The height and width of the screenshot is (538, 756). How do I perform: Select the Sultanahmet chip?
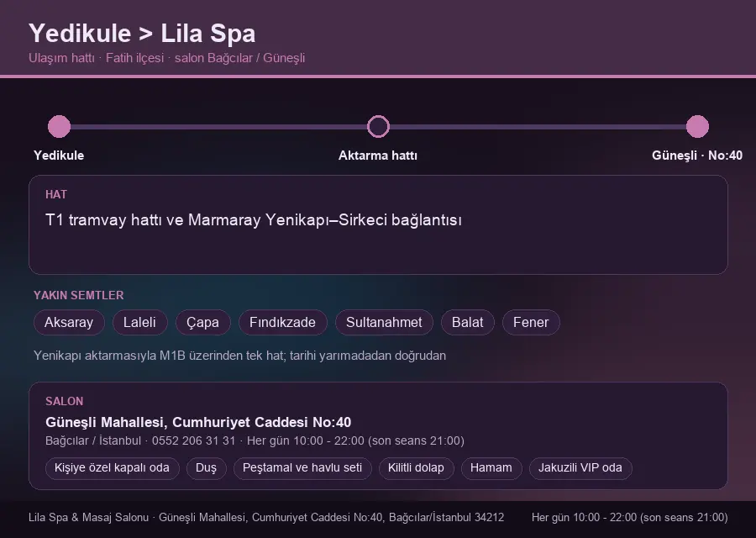(x=384, y=322)
